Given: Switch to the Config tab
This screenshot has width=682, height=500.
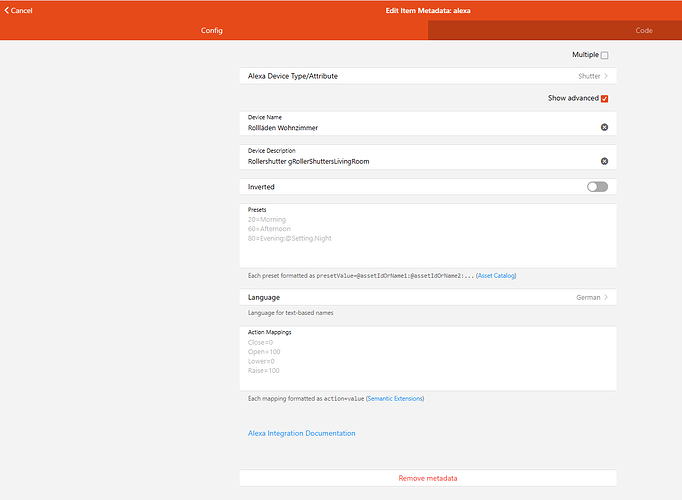Looking at the screenshot, I should (212, 30).
